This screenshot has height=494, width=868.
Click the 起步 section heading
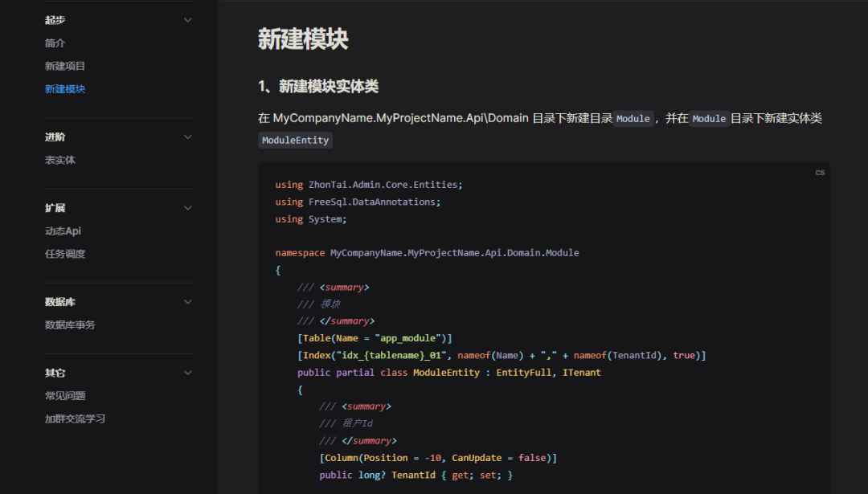[x=55, y=20]
